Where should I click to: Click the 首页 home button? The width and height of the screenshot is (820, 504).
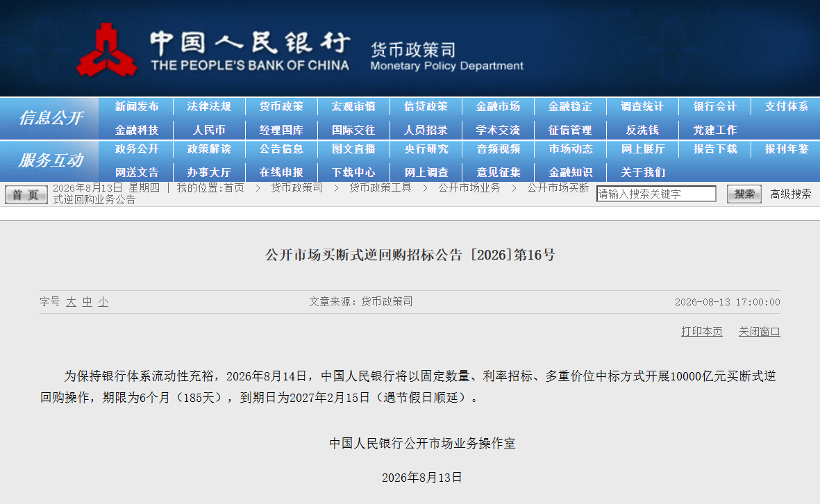26,195
